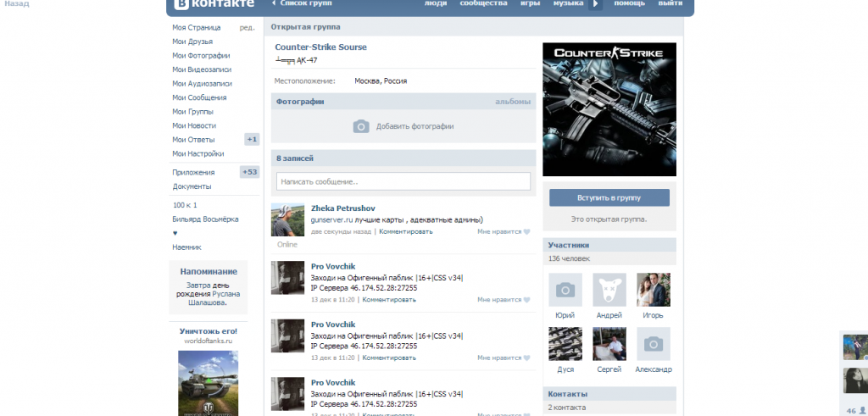Click the camera icon to add photos

[x=361, y=126]
